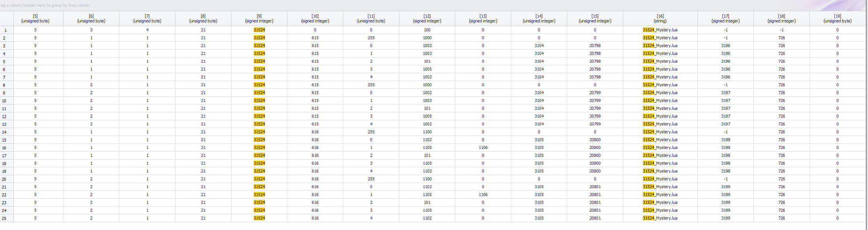Select row number 25 header
The height and width of the screenshot is (230, 868).
7,218
